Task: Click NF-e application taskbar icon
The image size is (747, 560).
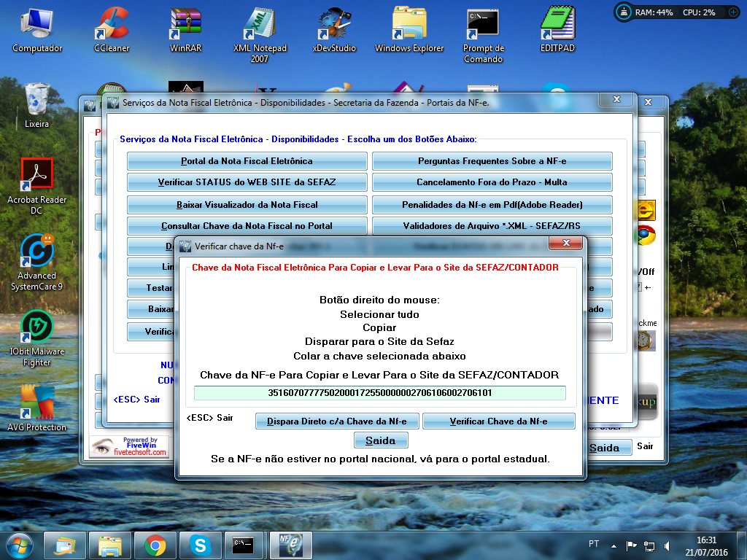Action: click(x=290, y=545)
